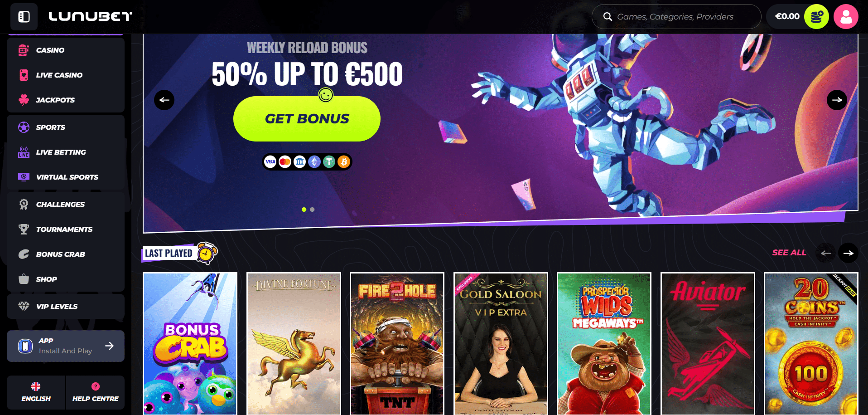Click the games search input field

pyautogui.click(x=676, y=17)
